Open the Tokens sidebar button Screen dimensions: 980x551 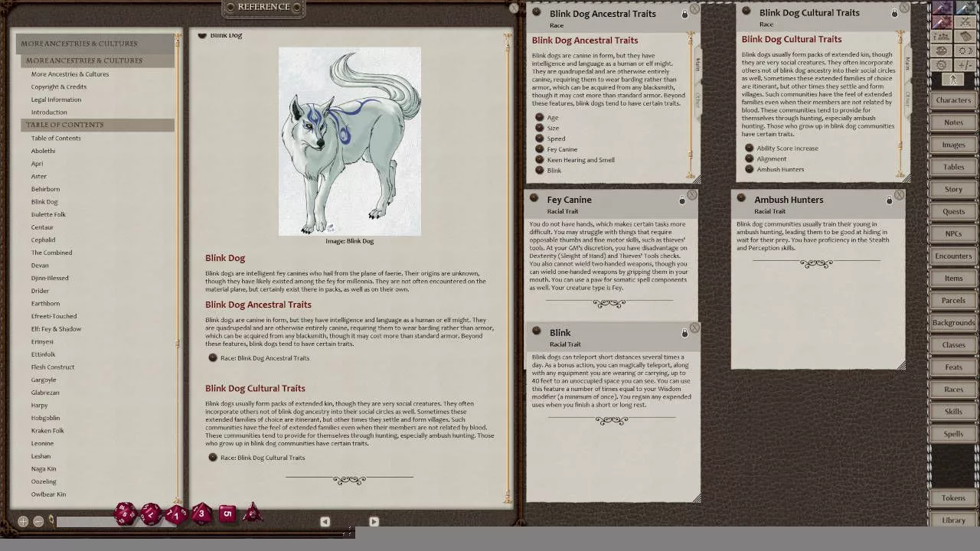[953, 497]
